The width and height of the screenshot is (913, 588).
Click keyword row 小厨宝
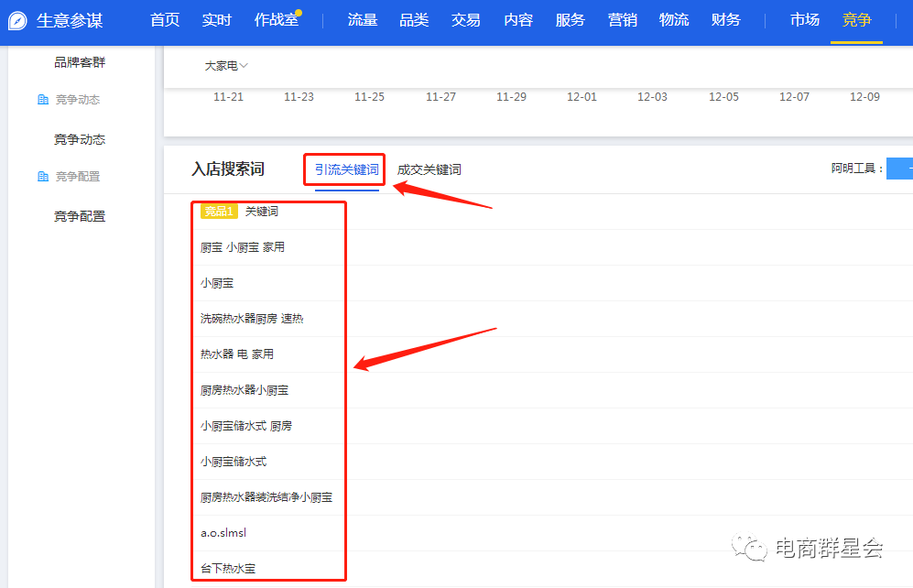[217, 283]
